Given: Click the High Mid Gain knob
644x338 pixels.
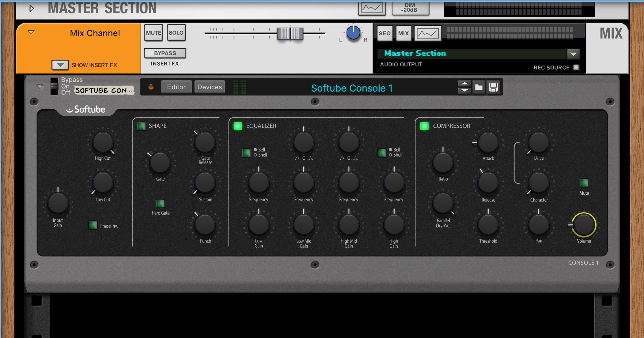Looking at the screenshot, I should pyautogui.click(x=349, y=225).
